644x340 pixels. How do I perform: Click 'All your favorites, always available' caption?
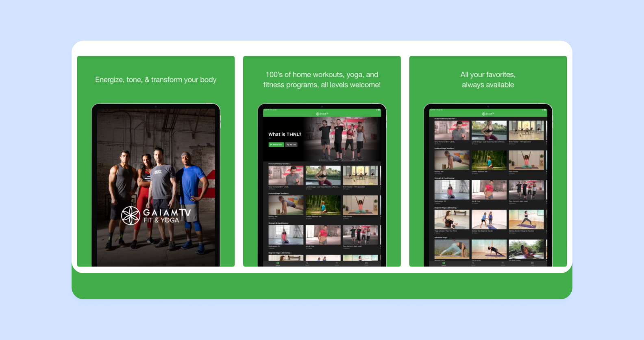488,80
